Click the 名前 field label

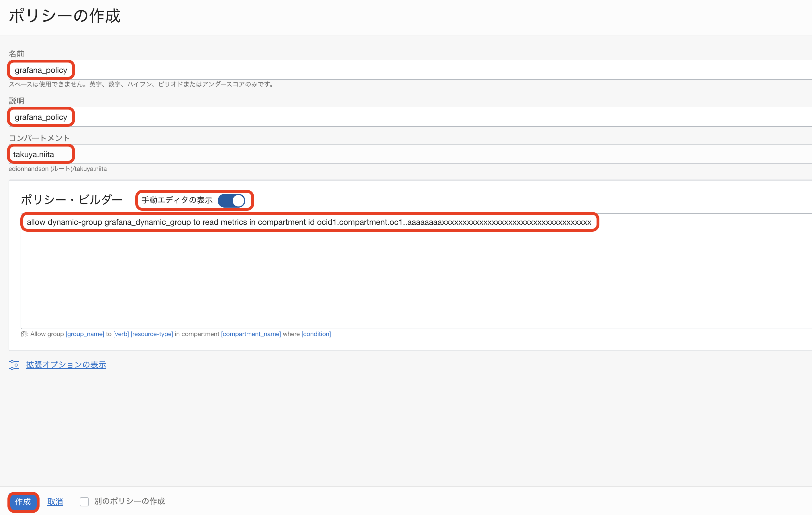point(16,54)
